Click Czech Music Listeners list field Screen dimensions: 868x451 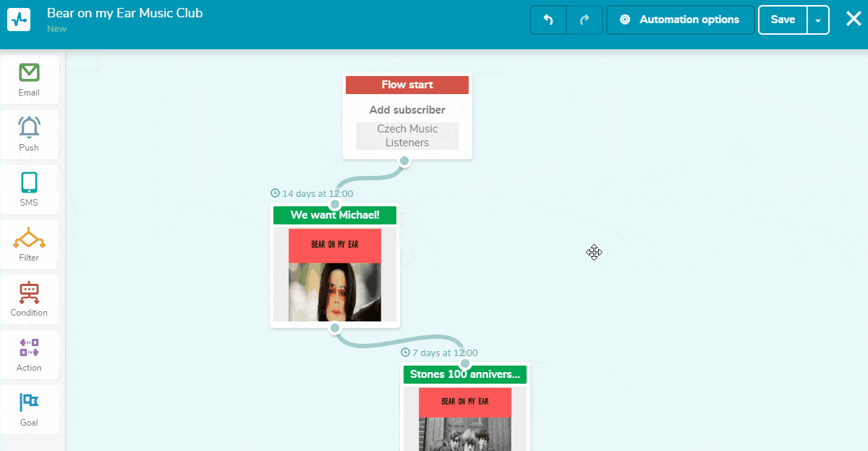click(x=407, y=136)
